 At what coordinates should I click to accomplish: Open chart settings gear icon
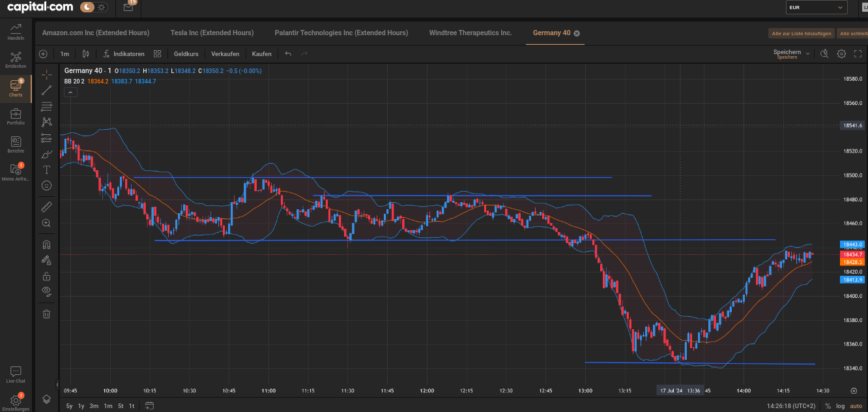pos(841,54)
